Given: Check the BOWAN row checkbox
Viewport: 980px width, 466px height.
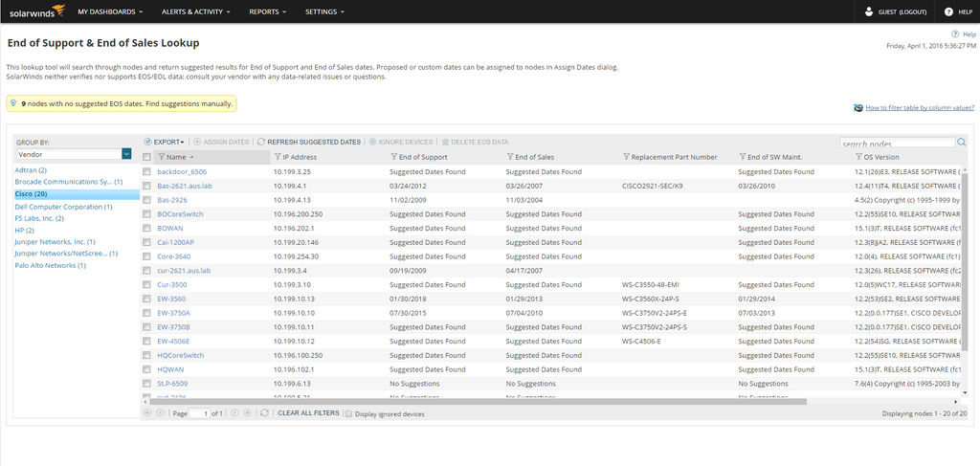Looking at the screenshot, I should point(146,228).
